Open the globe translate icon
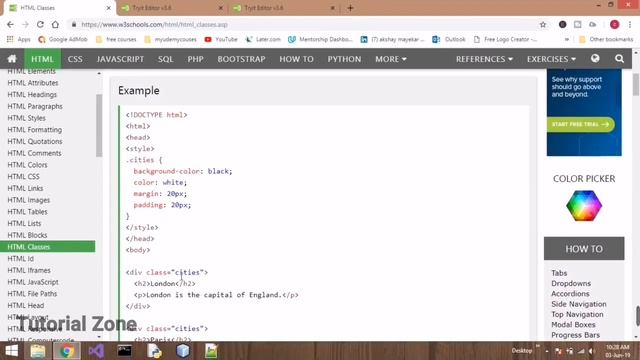This screenshot has height=360, width=640. [x=595, y=59]
